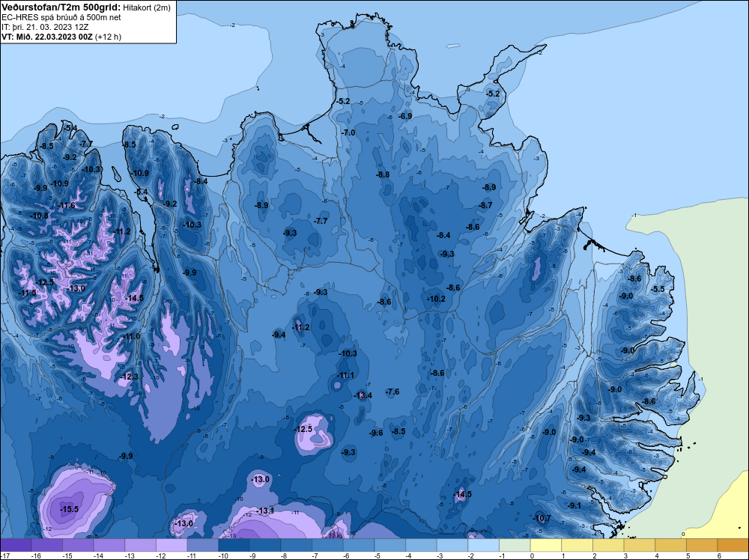
Task: Select the -7.6 temperature label
Action: coord(392,392)
